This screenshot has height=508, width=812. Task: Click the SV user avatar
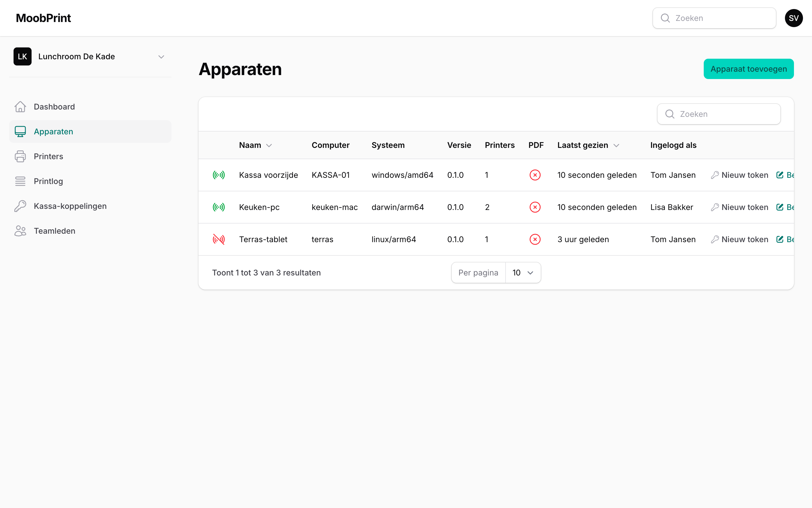click(x=794, y=18)
